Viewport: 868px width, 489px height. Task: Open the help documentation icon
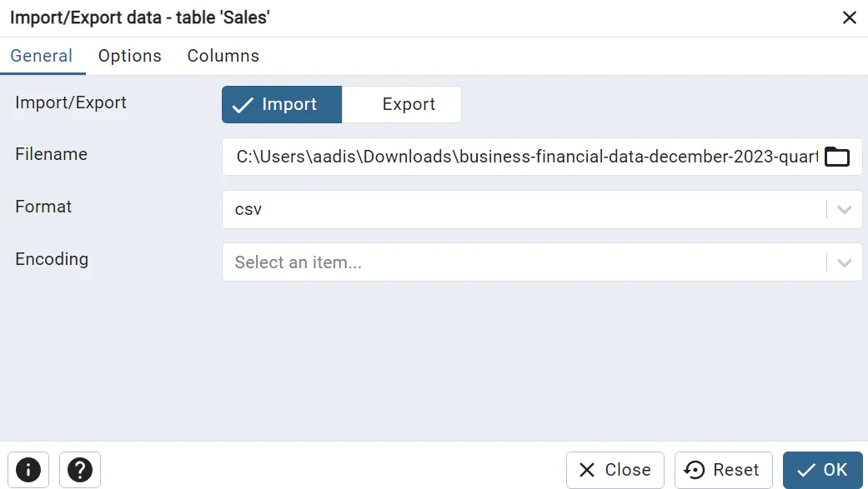click(x=80, y=470)
